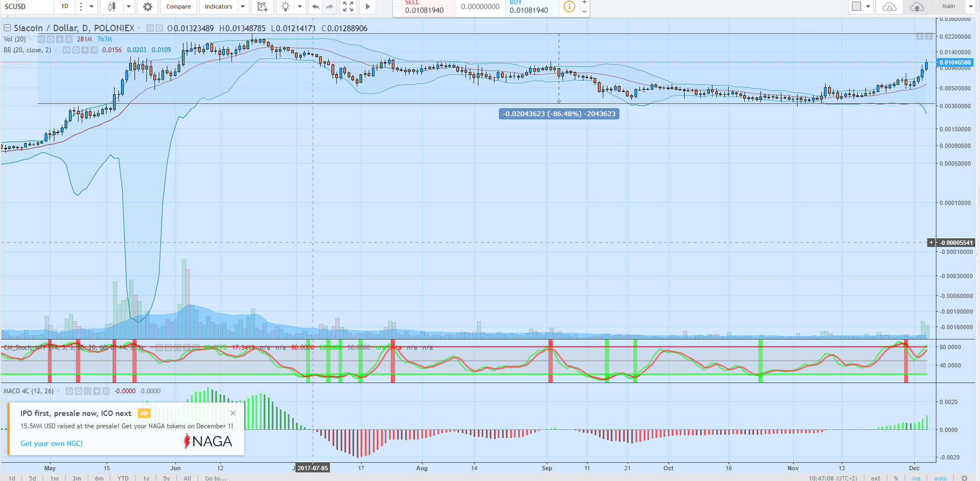
Task: Expand the chart style dropdown arrow
Action: pos(129,6)
